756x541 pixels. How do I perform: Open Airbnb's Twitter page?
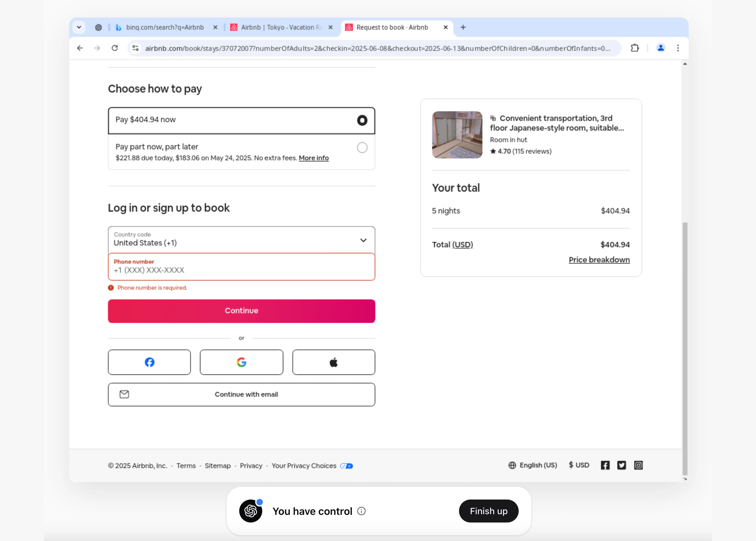(x=621, y=465)
